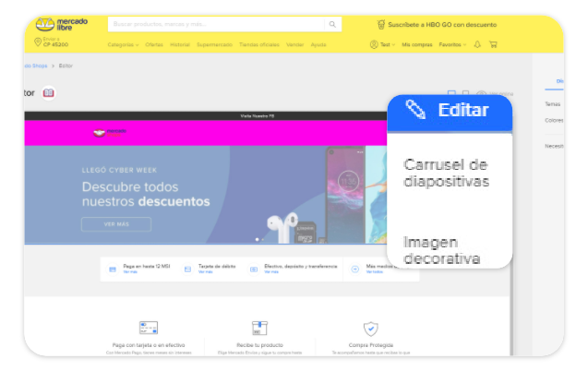
Task: Click the blue Editar button
Action: point(450,113)
